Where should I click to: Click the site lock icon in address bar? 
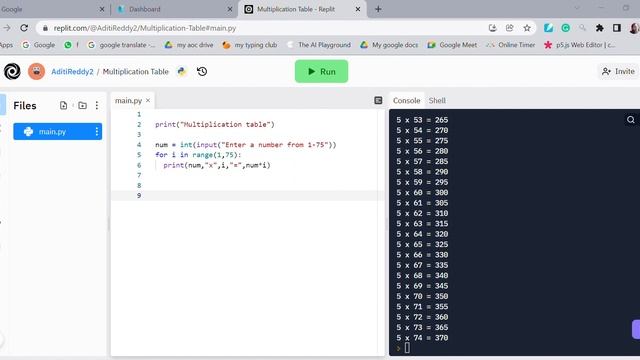(45, 28)
